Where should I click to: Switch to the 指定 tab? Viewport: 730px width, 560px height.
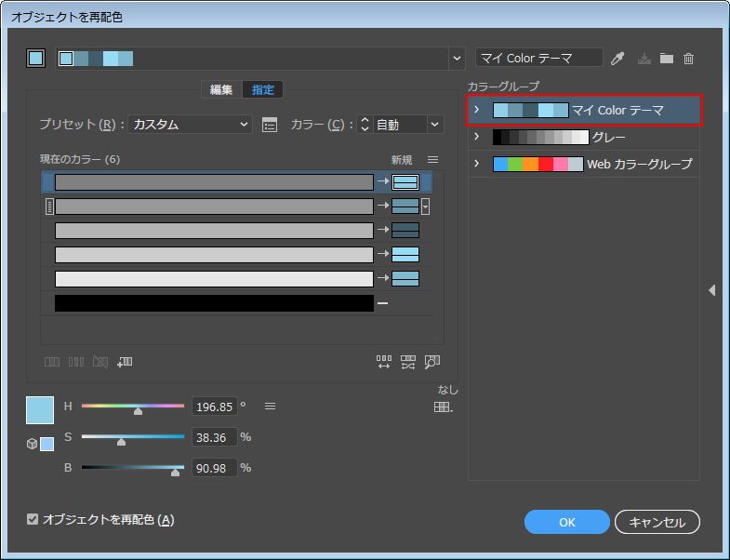(262, 89)
